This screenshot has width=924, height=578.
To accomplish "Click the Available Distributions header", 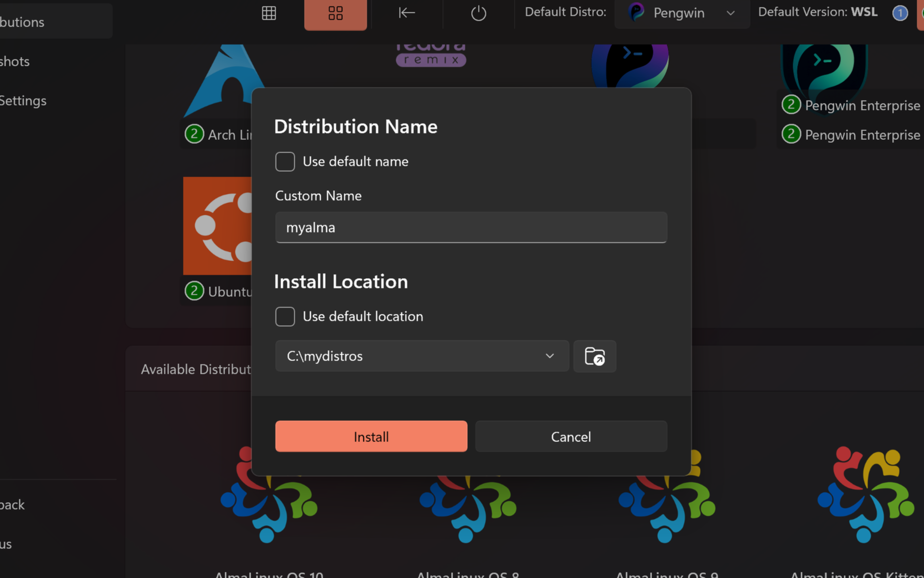I will pos(196,369).
